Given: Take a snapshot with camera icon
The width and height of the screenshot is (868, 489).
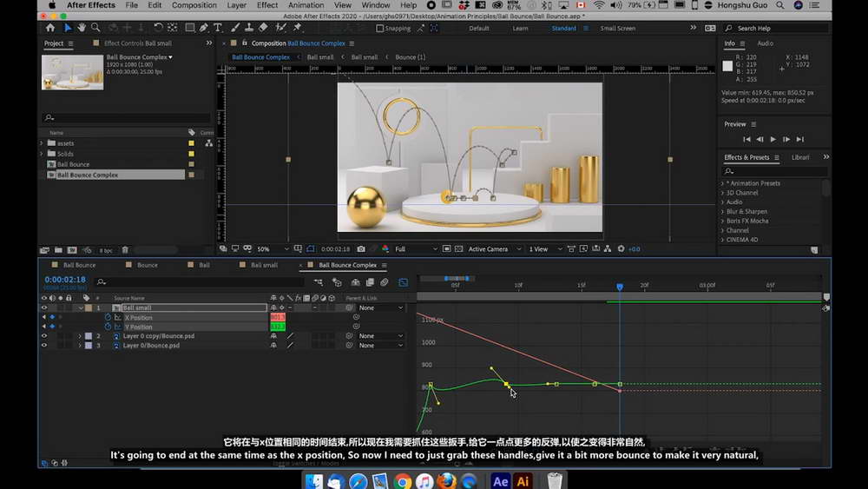Looking at the screenshot, I should [x=361, y=249].
